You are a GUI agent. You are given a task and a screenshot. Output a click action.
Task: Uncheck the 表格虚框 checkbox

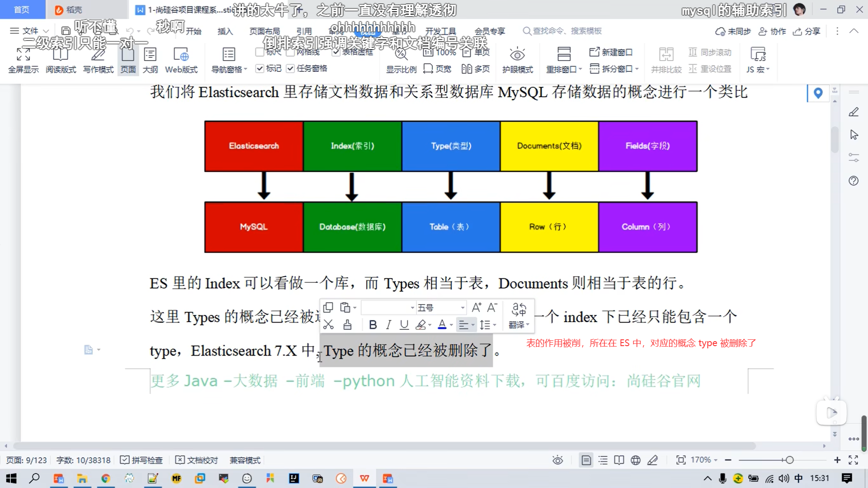[x=336, y=52]
